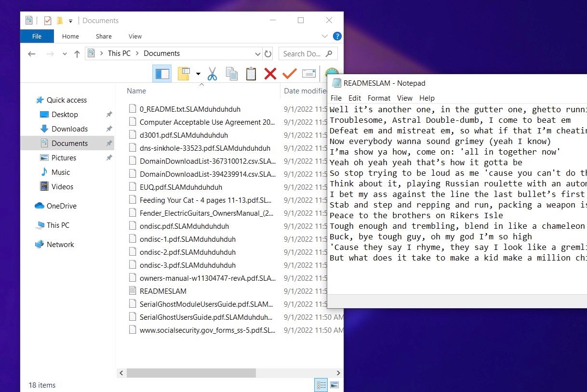Click the Copy icon in toolbar
587x392 pixels.
click(x=232, y=74)
